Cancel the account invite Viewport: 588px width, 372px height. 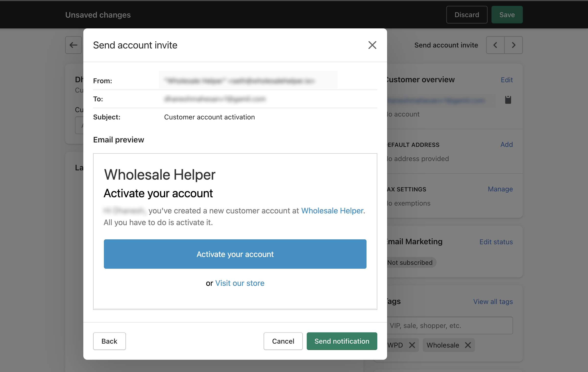coord(283,341)
